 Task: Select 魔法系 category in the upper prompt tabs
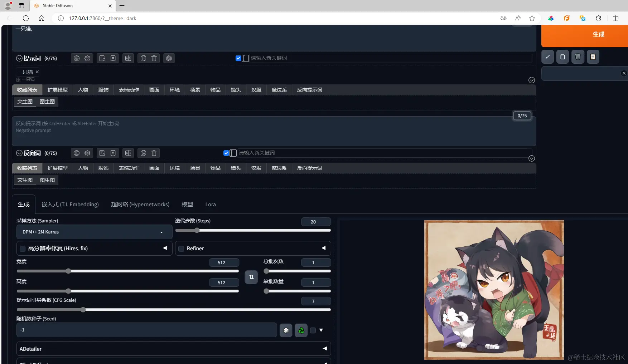pyautogui.click(x=279, y=90)
